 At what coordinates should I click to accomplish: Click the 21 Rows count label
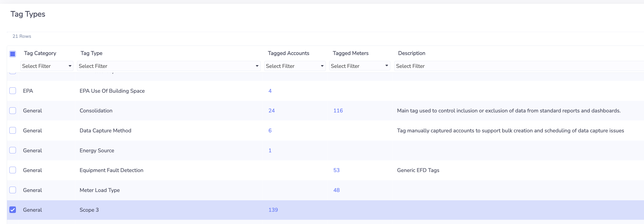pos(22,36)
